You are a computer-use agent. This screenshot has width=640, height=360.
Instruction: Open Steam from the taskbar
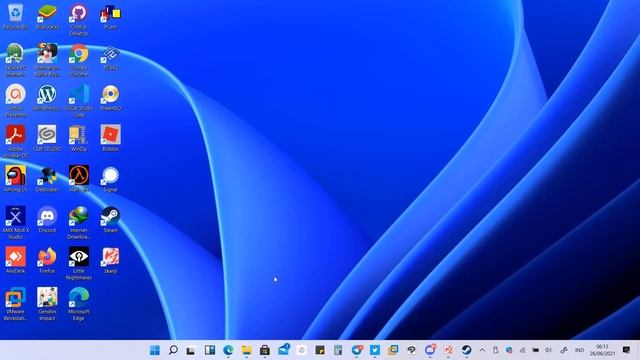click(467, 350)
